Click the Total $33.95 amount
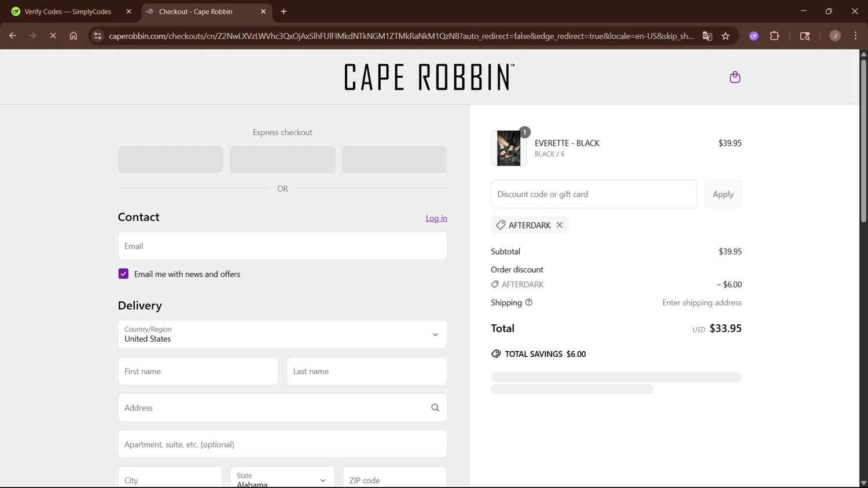This screenshot has height=488, width=868. pos(726,328)
